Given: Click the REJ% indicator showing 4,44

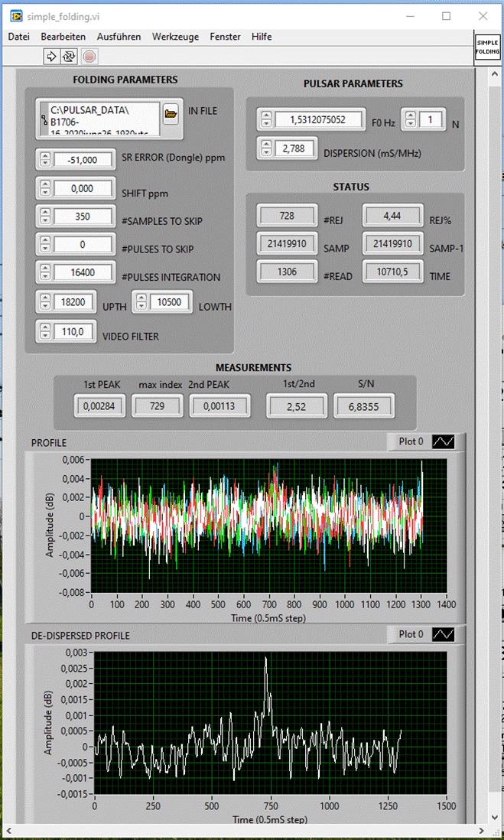Looking at the screenshot, I should tap(394, 216).
